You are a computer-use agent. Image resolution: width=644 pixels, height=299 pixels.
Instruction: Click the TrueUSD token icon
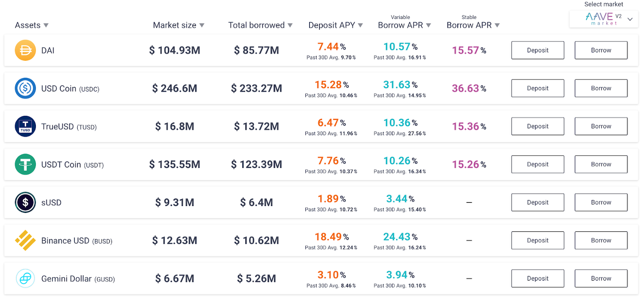25,126
